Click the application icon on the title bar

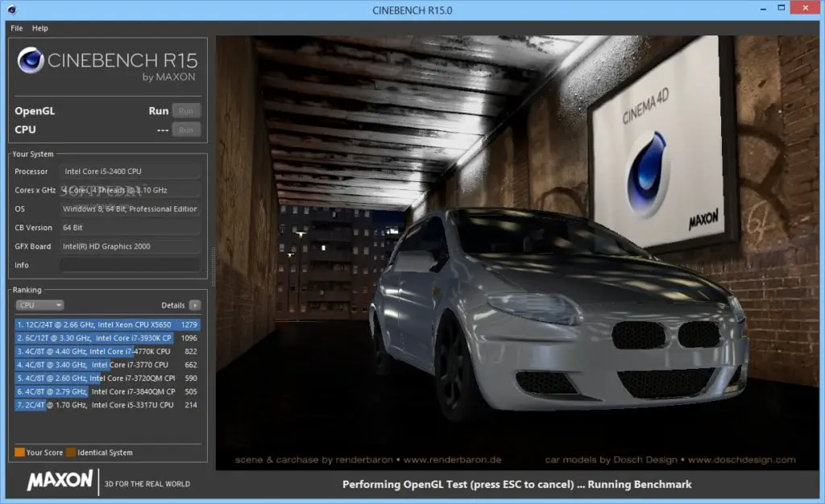point(10,8)
